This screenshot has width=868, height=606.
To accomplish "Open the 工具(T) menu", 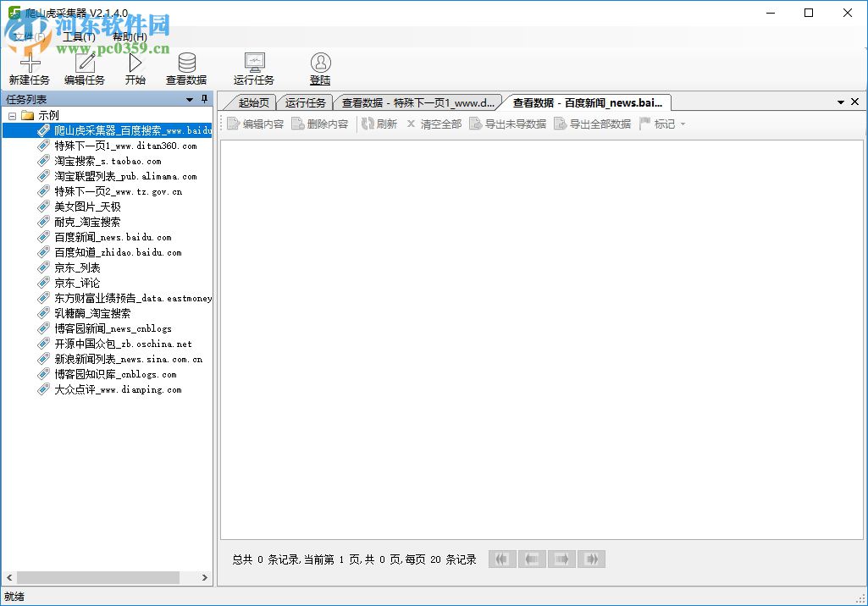I will [79, 37].
